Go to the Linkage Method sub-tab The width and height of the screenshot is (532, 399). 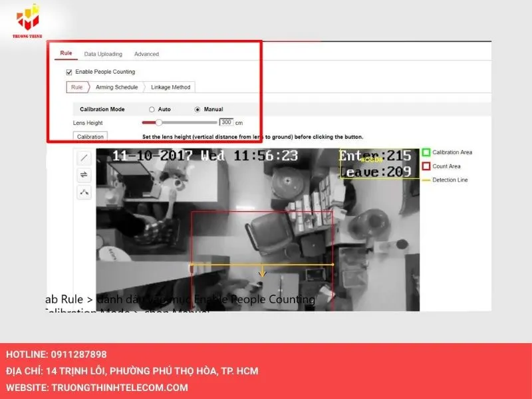pyautogui.click(x=170, y=87)
